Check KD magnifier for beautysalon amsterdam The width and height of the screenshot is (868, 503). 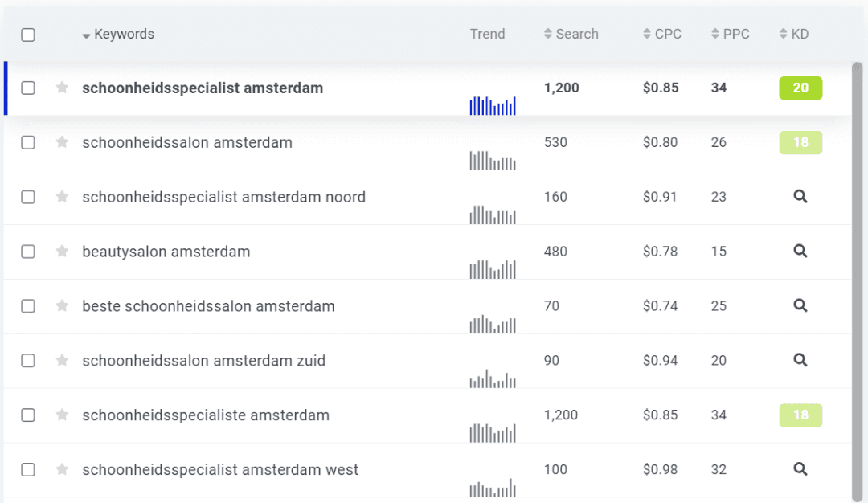tap(800, 251)
